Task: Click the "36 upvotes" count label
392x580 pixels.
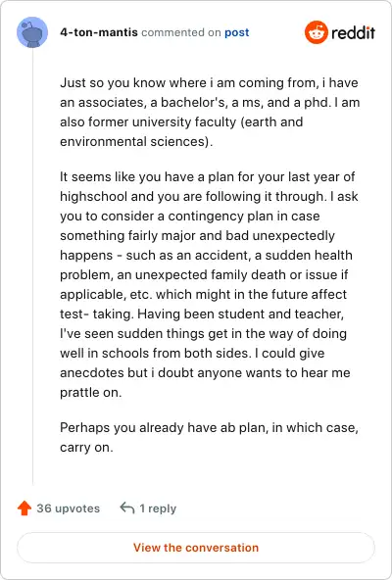Action: 68,508
